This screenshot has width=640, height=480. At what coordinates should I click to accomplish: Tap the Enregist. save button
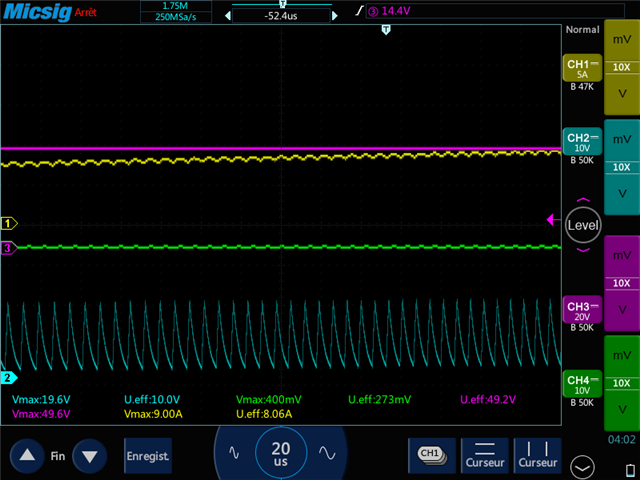point(148,456)
